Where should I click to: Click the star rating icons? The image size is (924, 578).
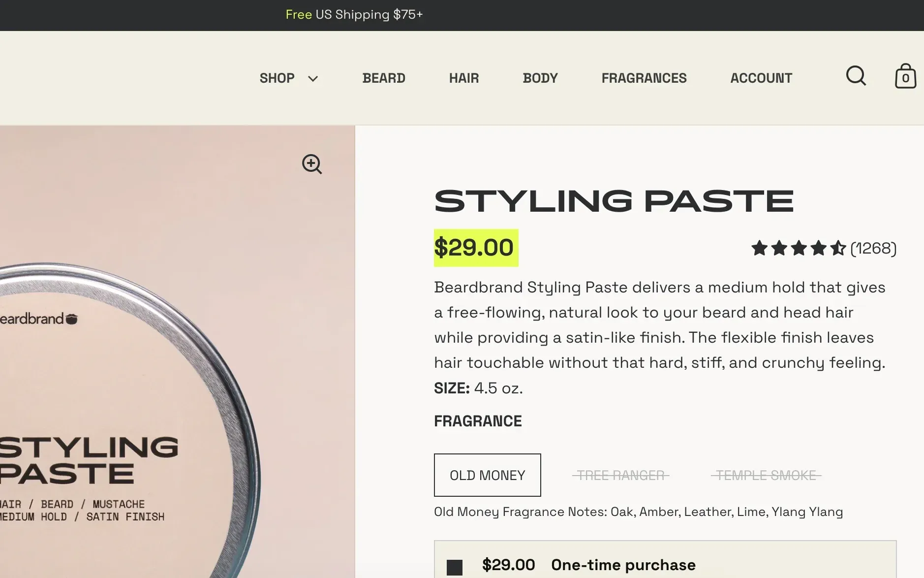coord(798,248)
